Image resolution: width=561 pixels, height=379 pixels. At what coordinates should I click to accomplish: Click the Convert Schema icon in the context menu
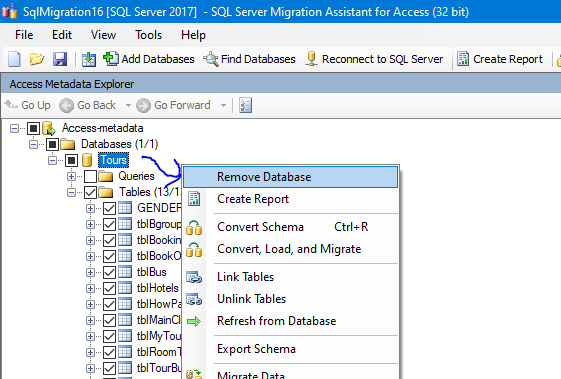pyautogui.click(x=194, y=228)
